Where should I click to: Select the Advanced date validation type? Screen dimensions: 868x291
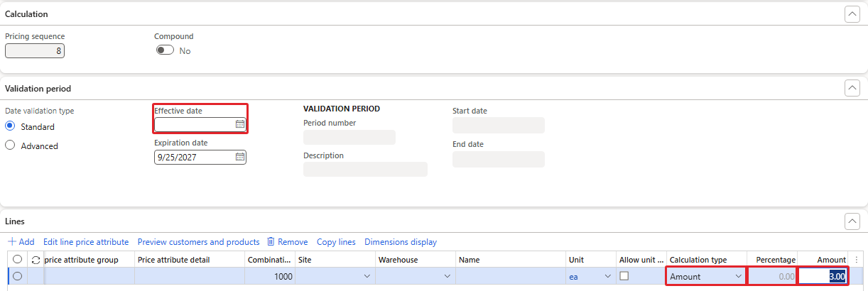click(x=10, y=145)
